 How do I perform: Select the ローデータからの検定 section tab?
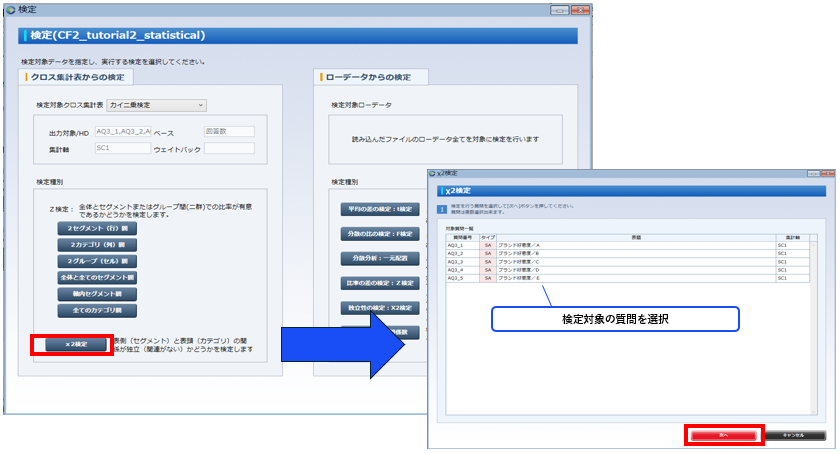(371, 77)
